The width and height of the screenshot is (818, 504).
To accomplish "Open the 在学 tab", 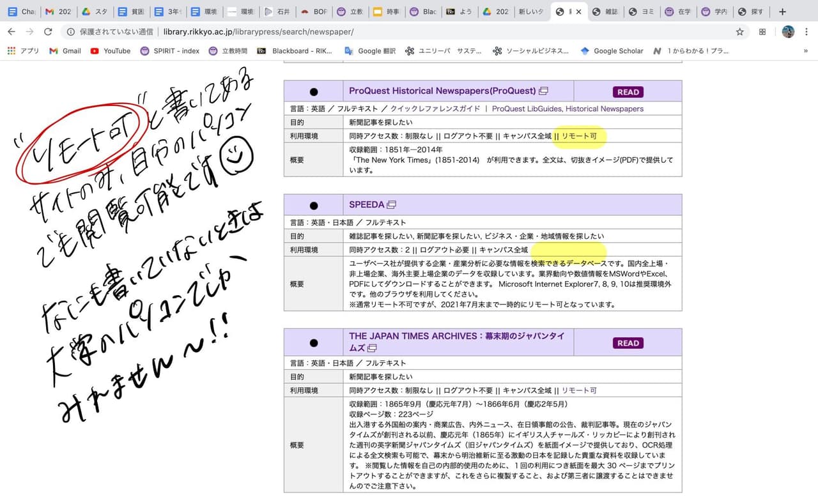I will 678,11.
